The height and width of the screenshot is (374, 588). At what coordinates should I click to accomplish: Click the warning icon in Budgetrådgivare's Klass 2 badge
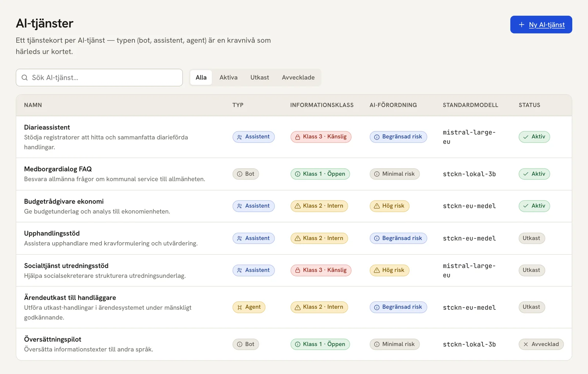[x=297, y=206]
